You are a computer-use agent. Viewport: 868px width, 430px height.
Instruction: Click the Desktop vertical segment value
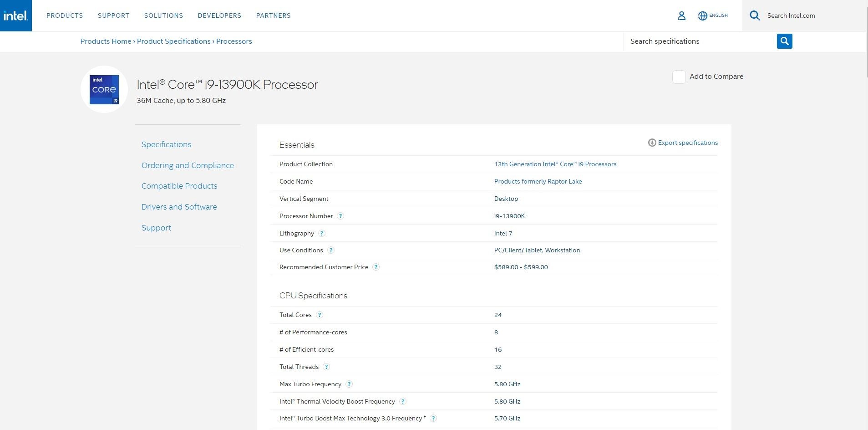[506, 199]
